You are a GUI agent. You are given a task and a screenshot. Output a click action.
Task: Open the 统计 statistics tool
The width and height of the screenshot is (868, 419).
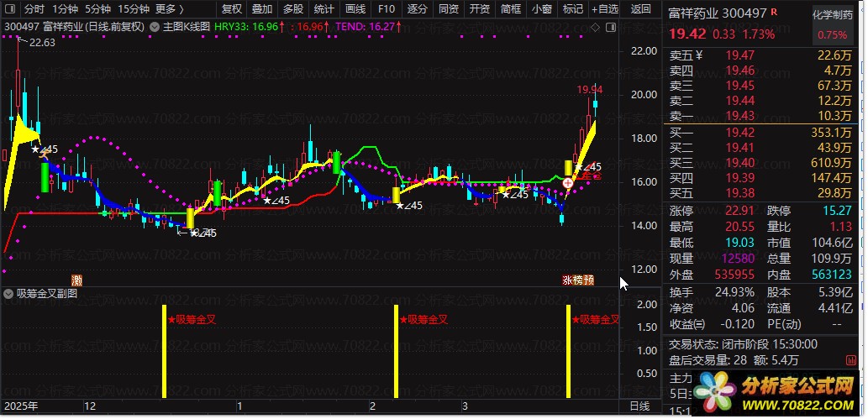click(x=324, y=9)
